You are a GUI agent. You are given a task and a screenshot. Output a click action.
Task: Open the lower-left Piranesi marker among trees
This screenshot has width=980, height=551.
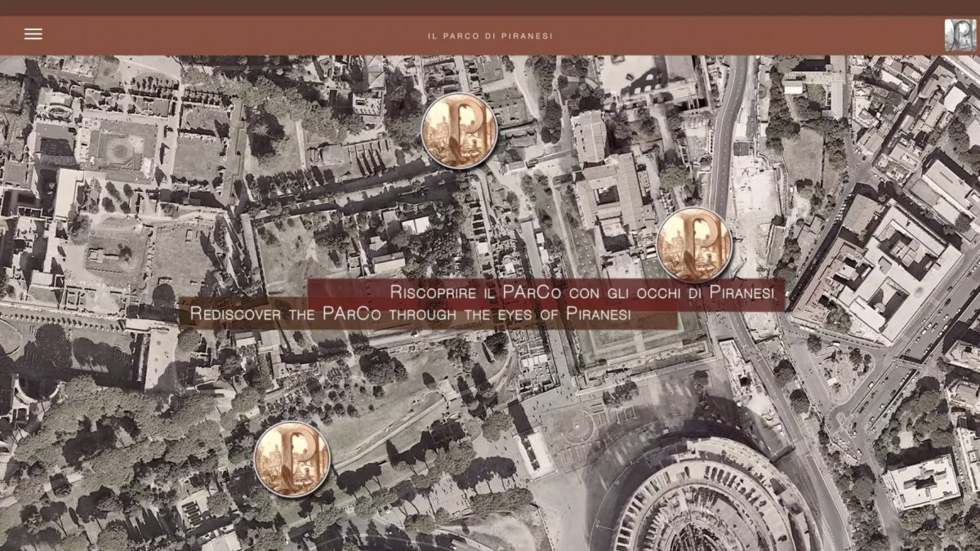click(x=292, y=459)
